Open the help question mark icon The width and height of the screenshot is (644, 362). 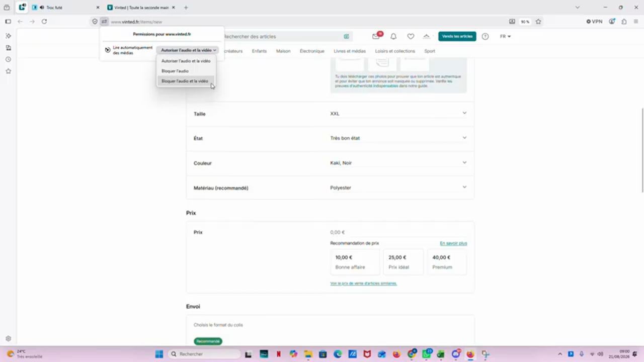pyautogui.click(x=485, y=36)
